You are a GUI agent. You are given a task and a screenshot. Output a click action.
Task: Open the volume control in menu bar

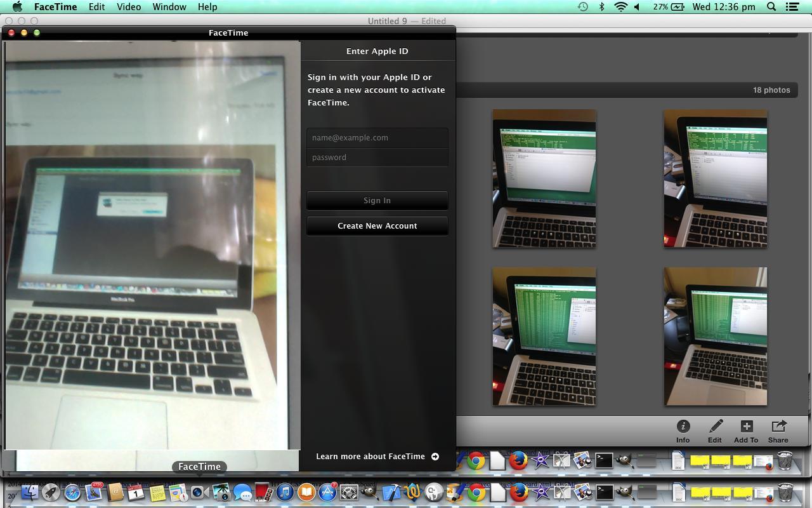[x=638, y=7]
